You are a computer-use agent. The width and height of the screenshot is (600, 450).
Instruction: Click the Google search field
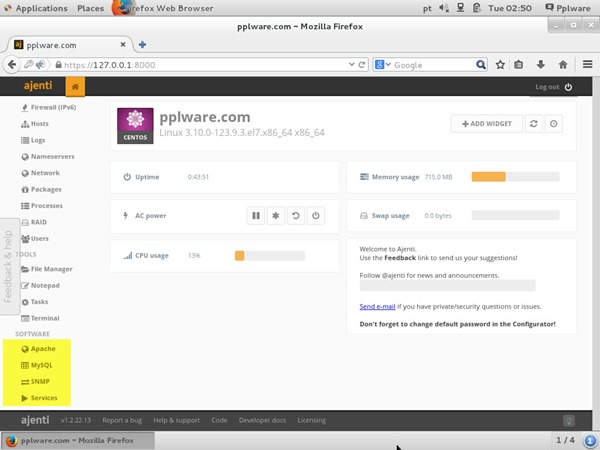tap(434, 65)
